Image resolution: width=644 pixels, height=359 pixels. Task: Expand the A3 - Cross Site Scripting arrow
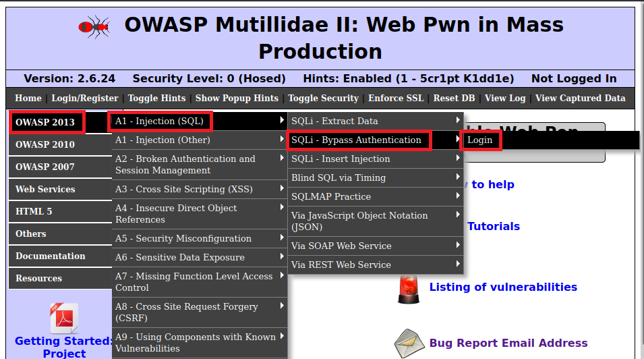tap(282, 188)
